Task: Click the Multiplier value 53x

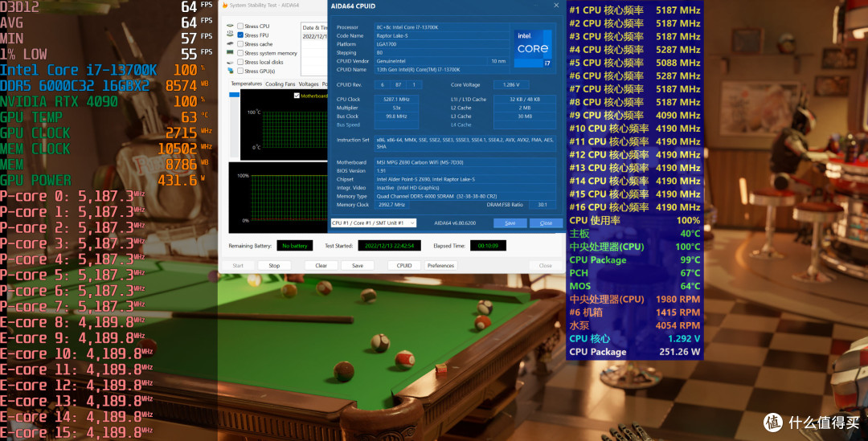Action: coord(396,108)
